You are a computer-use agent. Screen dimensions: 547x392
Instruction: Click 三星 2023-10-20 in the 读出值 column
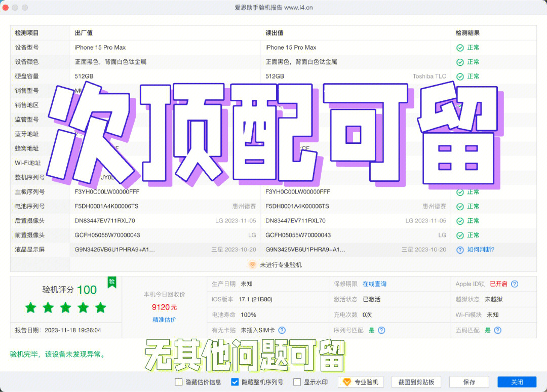tap(424, 250)
